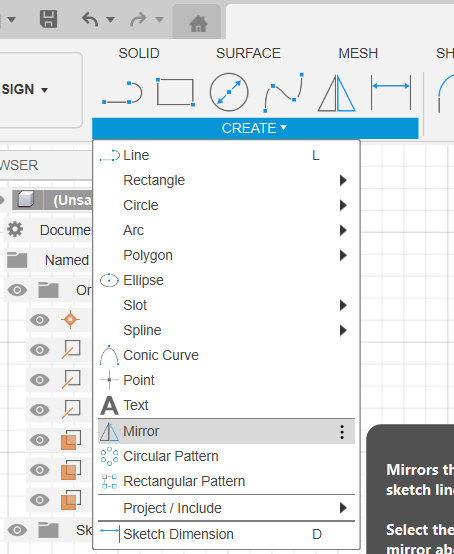Choose the Center Diameter Circle toolbar icon

pyautogui.click(x=229, y=92)
